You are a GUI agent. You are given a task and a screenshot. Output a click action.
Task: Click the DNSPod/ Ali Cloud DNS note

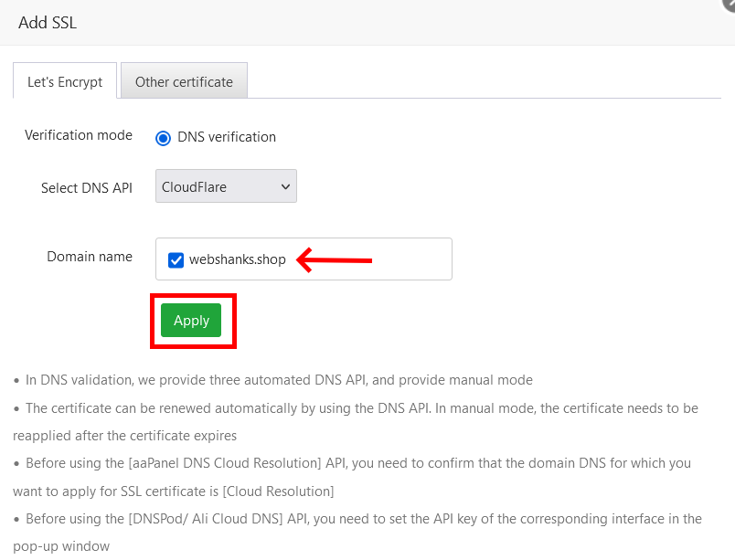coord(357,533)
